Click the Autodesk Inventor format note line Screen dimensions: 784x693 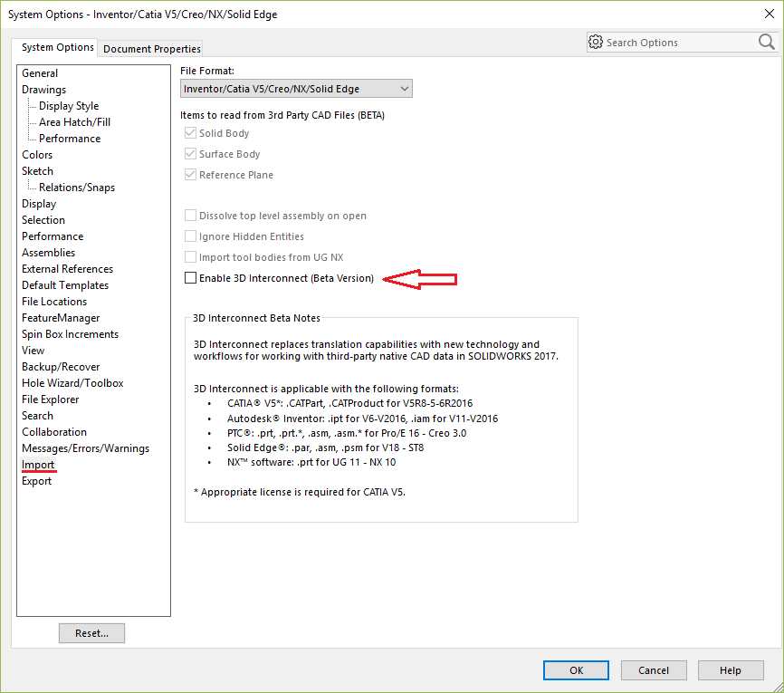[x=362, y=419]
